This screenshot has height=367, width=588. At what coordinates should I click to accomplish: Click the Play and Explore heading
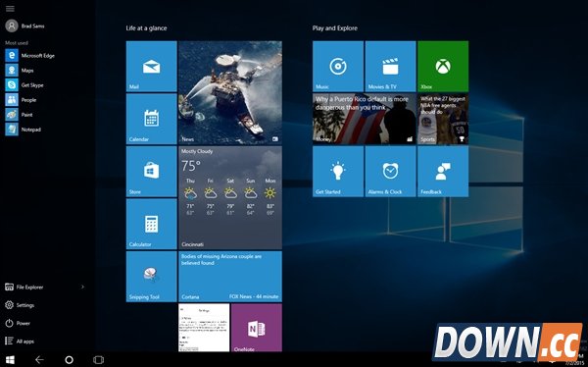(x=335, y=28)
